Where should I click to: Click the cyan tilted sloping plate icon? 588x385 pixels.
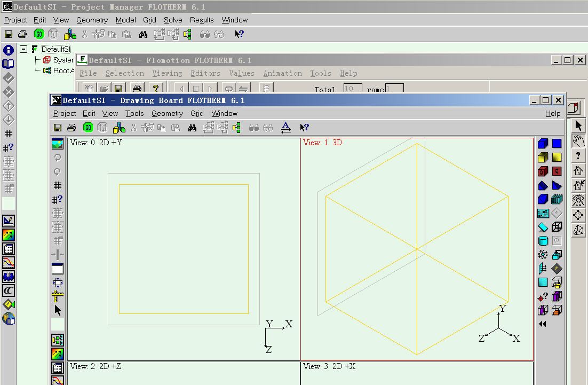tap(543, 227)
